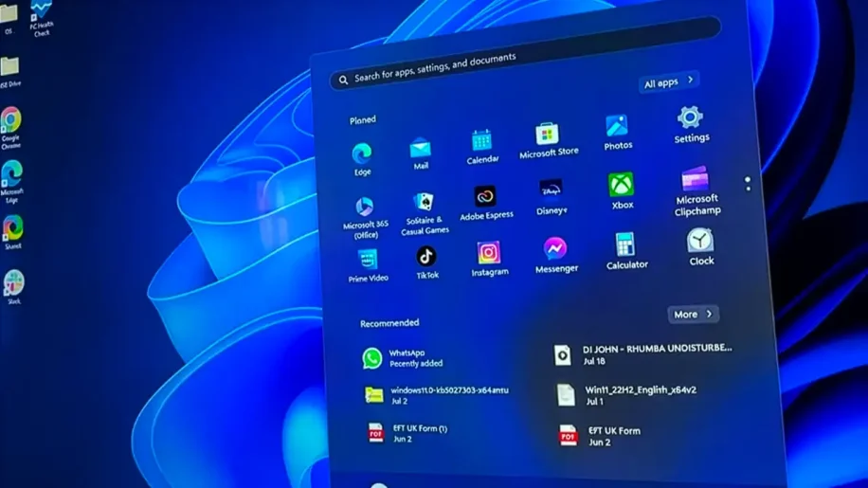Viewport: 868px width, 488px height.
Task: Launch Adobe Express
Action: tap(485, 197)
